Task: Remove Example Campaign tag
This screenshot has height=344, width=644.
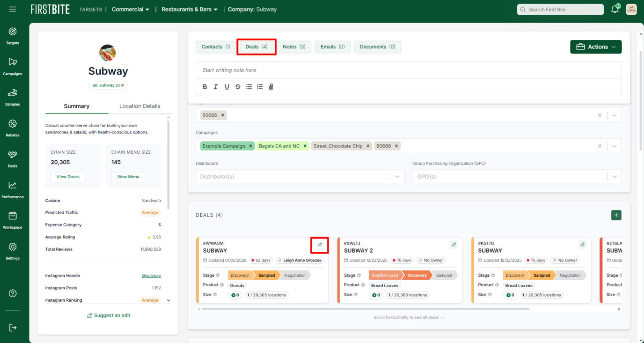Action: 250,146
